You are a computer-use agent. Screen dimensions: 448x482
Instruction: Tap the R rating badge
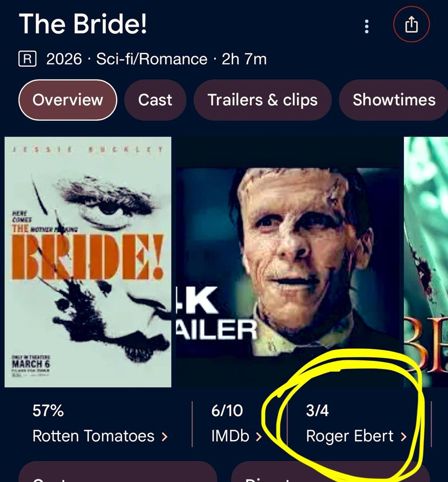[x=27, y=59]
